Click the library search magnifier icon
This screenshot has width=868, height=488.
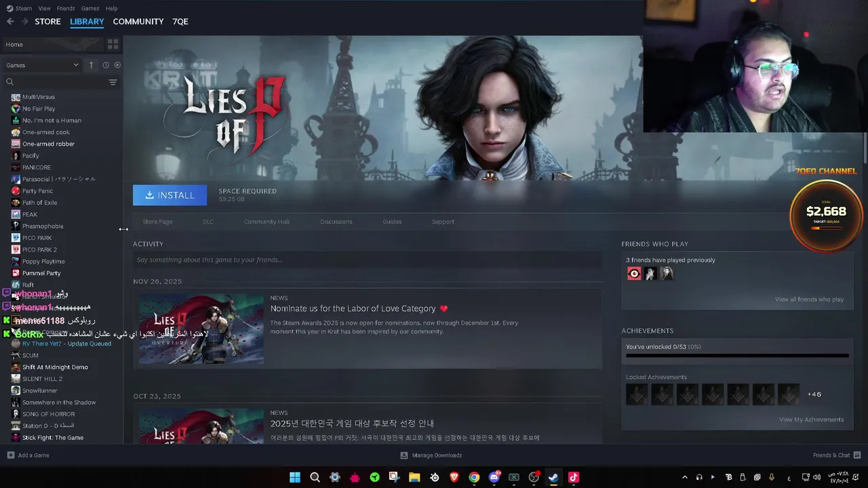coord(10,82)
